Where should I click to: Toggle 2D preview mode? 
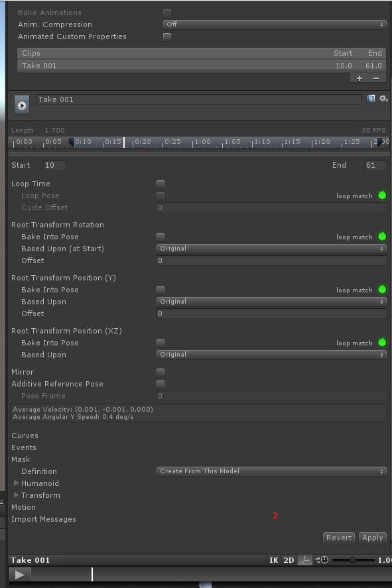(x=289, y=559)
